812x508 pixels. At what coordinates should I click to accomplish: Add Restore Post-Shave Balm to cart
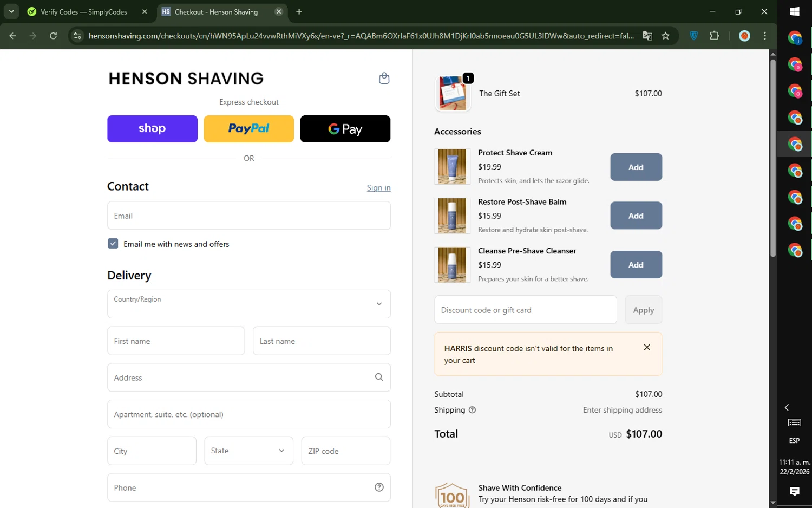click(636, 216)
